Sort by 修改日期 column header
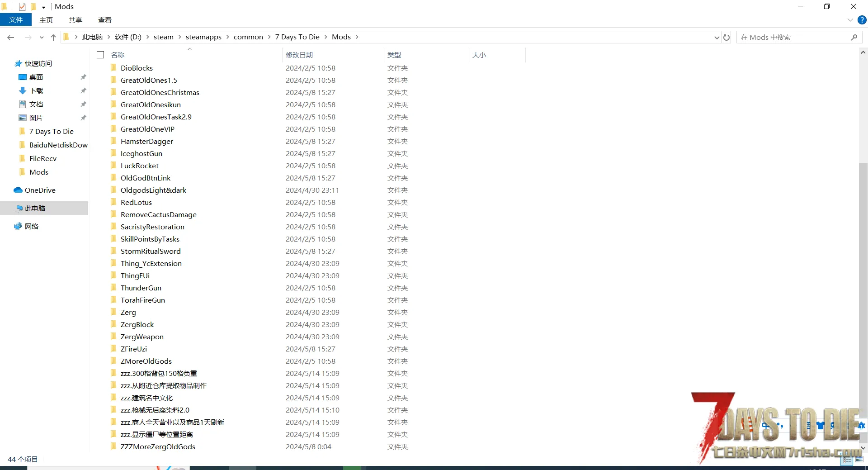 (x=299, y=55)
